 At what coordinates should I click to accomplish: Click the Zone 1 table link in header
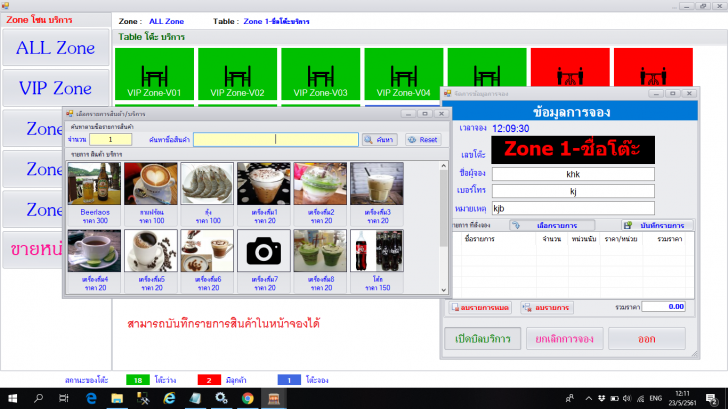click(276, 21)
